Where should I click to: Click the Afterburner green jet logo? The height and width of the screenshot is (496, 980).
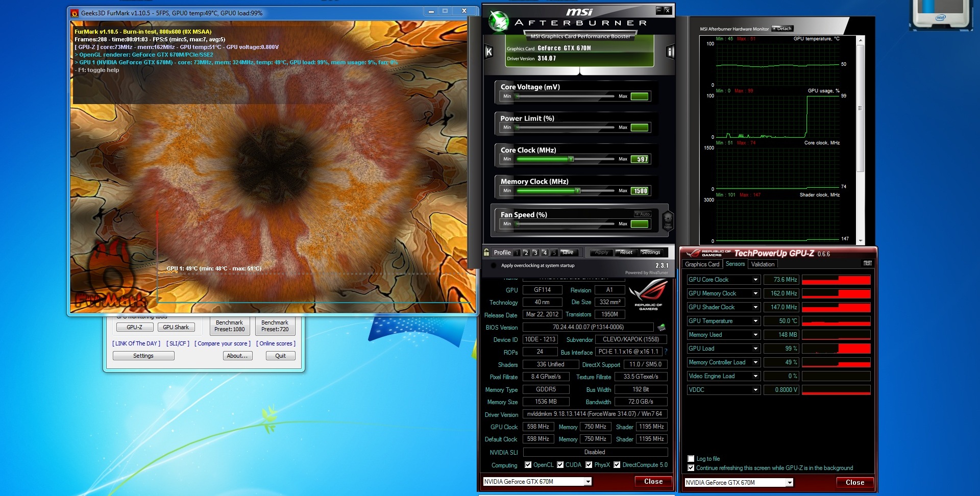[x=498, y=21]
